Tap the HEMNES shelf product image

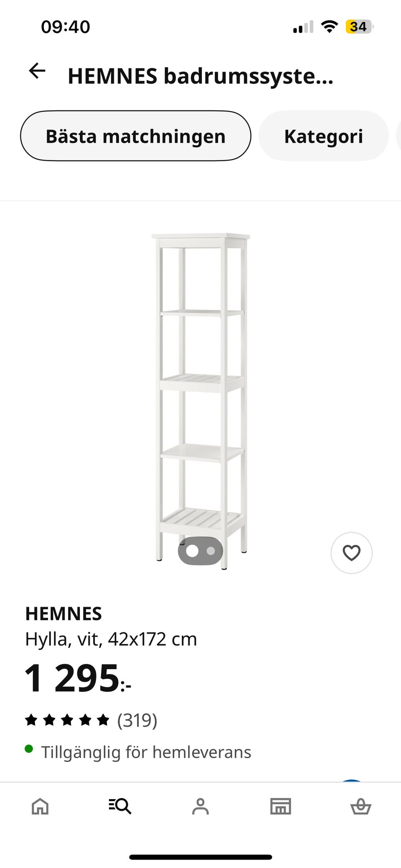pos(200,401)
